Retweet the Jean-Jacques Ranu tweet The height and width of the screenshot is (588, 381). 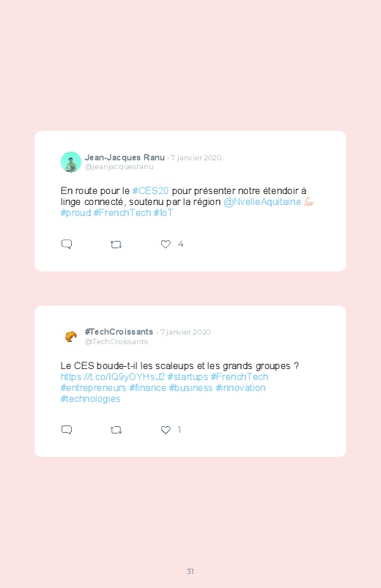point(116,245)
